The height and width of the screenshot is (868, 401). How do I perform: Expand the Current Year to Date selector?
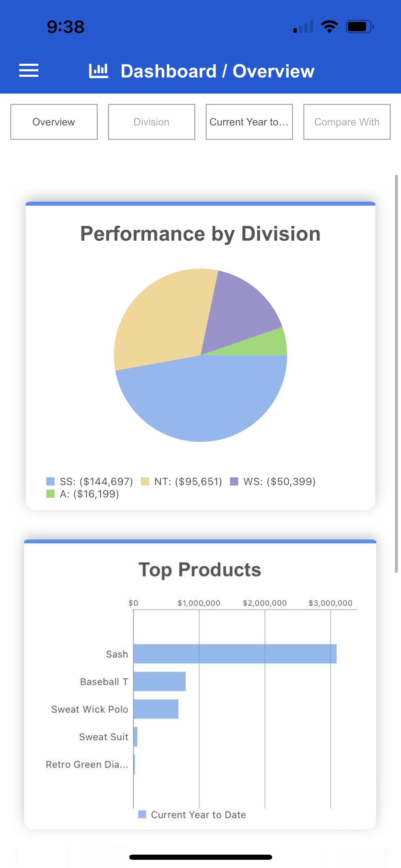click(249, 122)
